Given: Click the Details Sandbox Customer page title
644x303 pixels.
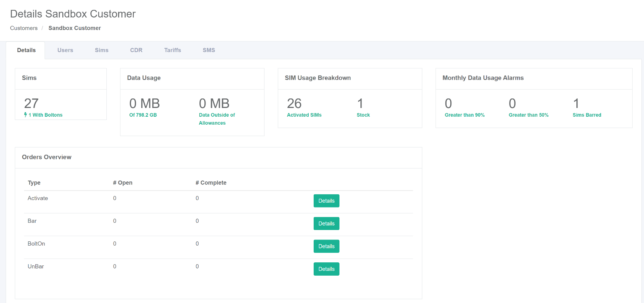Looking at the screenshot, I should (x=73, y=14).
